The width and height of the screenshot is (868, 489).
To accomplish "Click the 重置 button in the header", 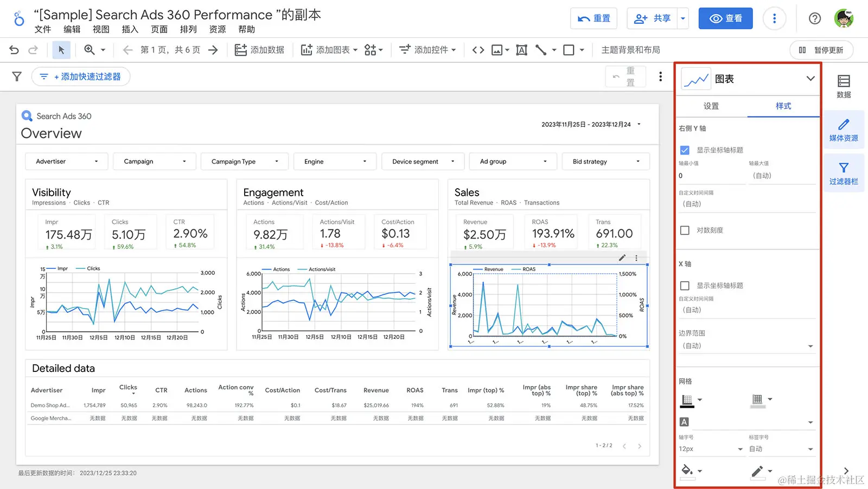I will 593,18.
